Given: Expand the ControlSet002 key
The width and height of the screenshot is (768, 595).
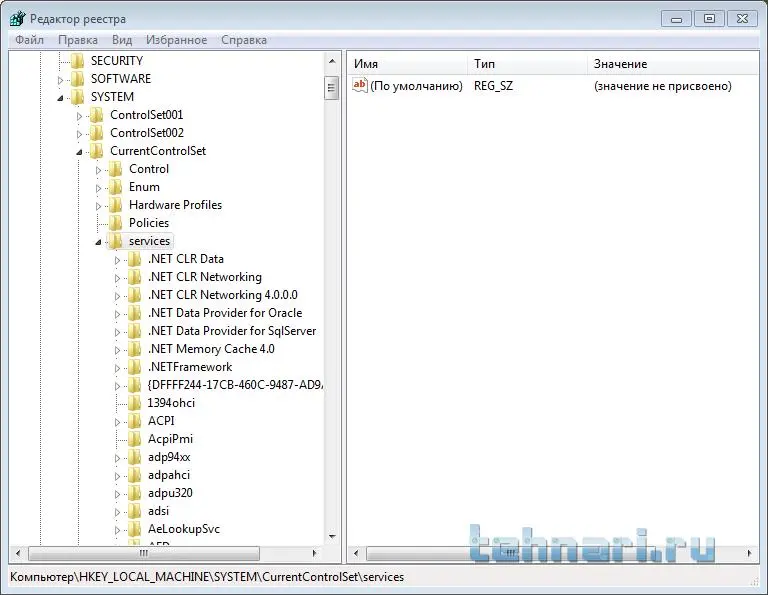Looking at the screenshot, I should pos(79,134).
